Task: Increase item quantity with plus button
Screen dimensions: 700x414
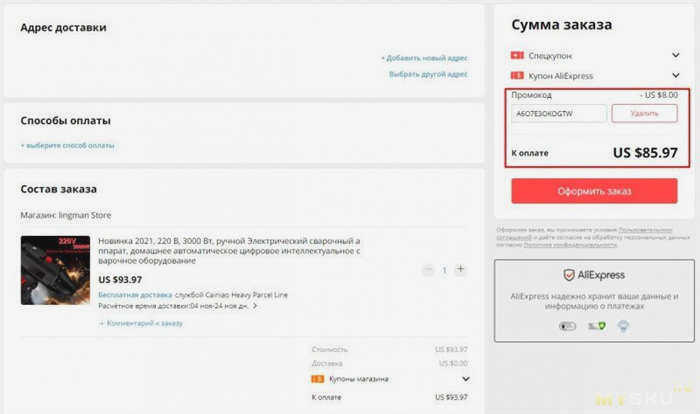Action: click(x=461, y=269)
